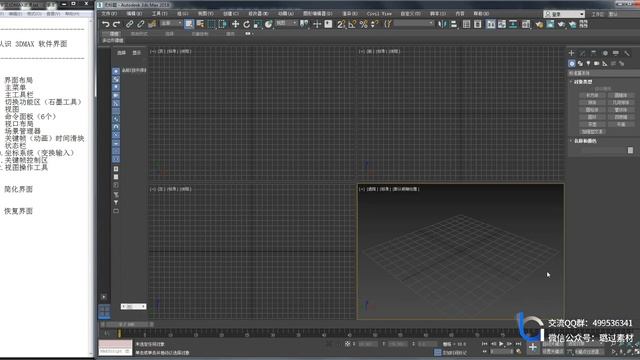Select the Shapes category in Create panel
640x360 pixels.
click(x=580, y=64)
